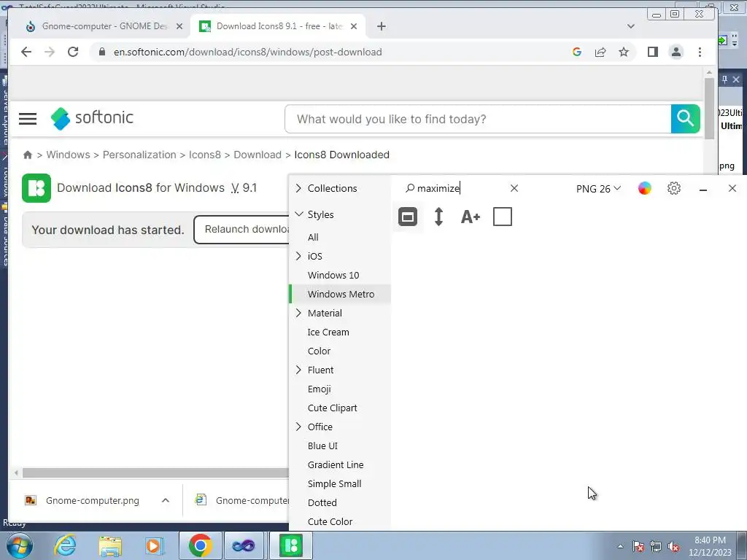Open a new Chrome tab
The image size is (747, 560).
tap(381, 26)
